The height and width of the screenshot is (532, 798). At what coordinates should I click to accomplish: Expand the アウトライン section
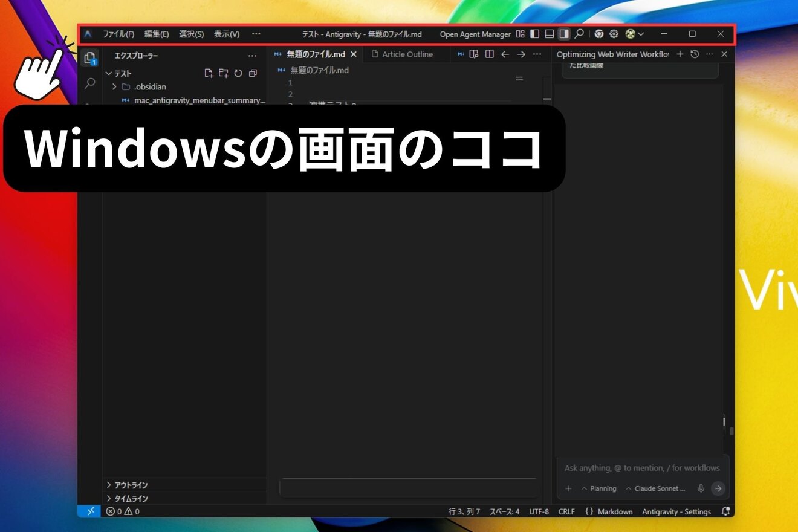click(x=184, y=485)
